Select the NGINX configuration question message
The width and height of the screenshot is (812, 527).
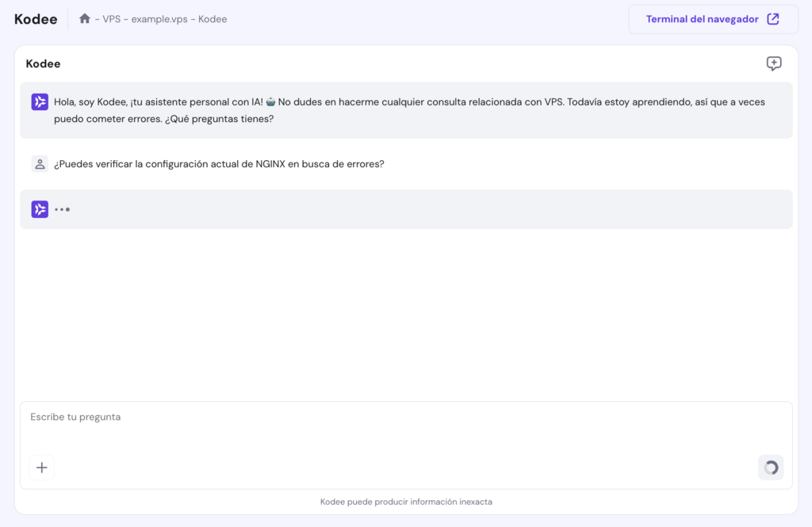(x=220, y=163)
